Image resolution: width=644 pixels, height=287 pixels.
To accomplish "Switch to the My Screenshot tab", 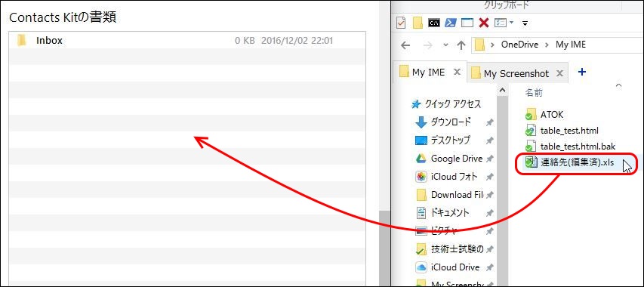I will coord(516,73).
